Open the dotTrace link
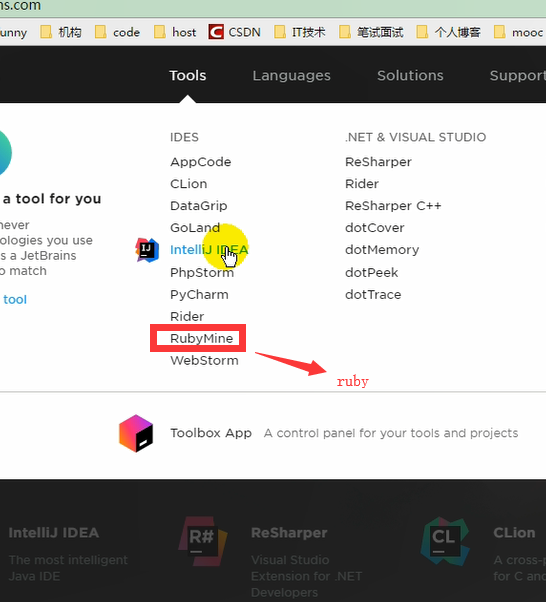Image resolution: width=546 pixels, height=602 pixels. click(x=373, y=295)
